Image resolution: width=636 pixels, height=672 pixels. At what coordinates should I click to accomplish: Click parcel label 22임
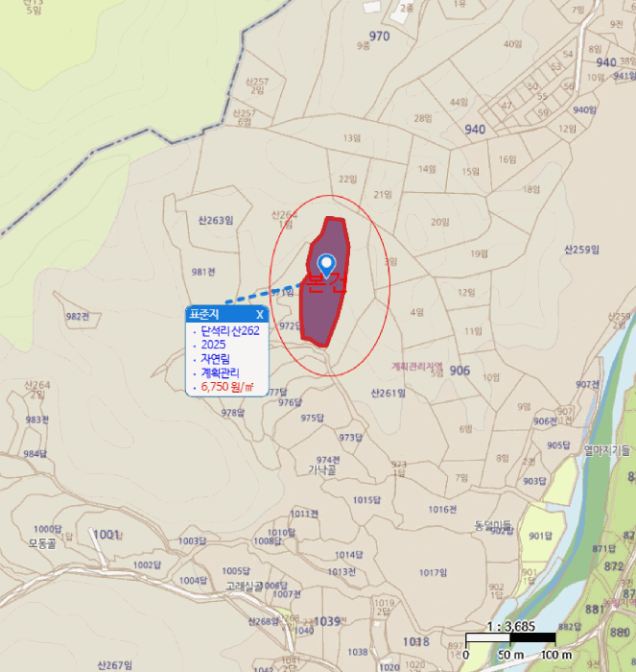coord(348,180)
